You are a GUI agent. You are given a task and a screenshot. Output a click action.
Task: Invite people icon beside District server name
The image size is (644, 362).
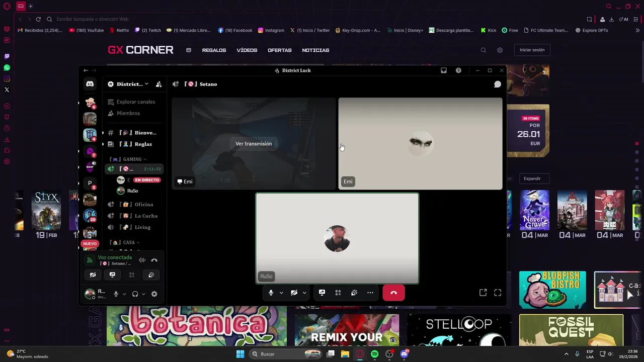[158, 84]
